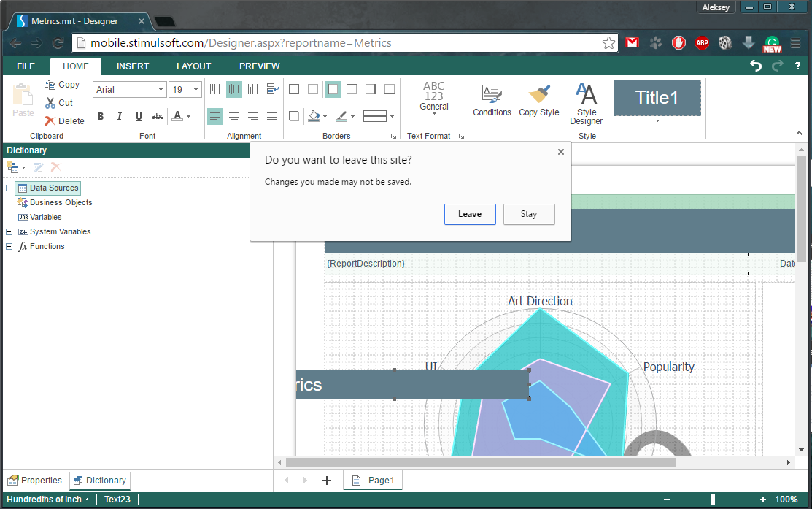Open border color pencil dropdown
812x509 pixels.
[352, 116]
